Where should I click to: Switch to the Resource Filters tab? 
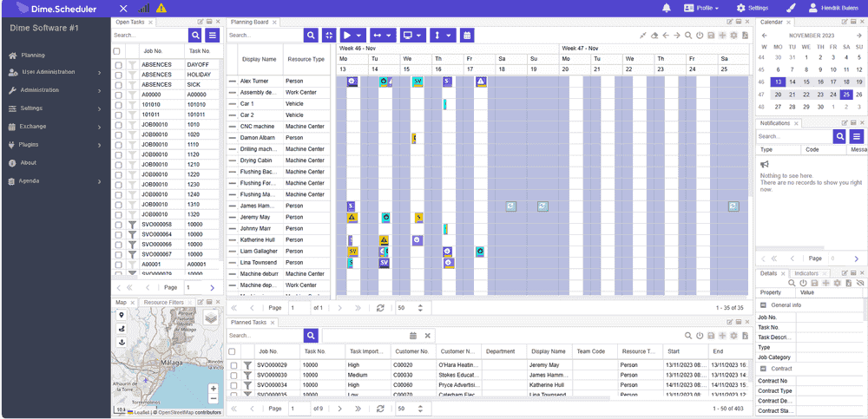click(163, 303)
